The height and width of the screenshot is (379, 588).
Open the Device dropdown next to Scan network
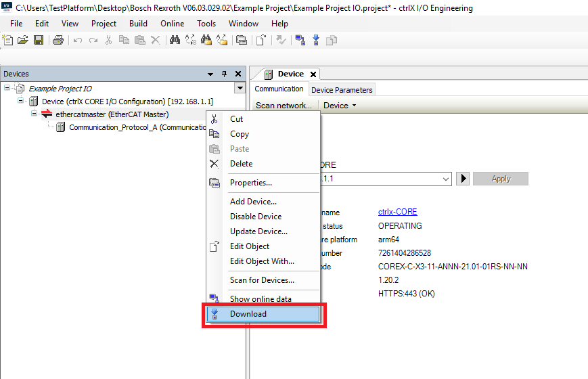[339, 106]
